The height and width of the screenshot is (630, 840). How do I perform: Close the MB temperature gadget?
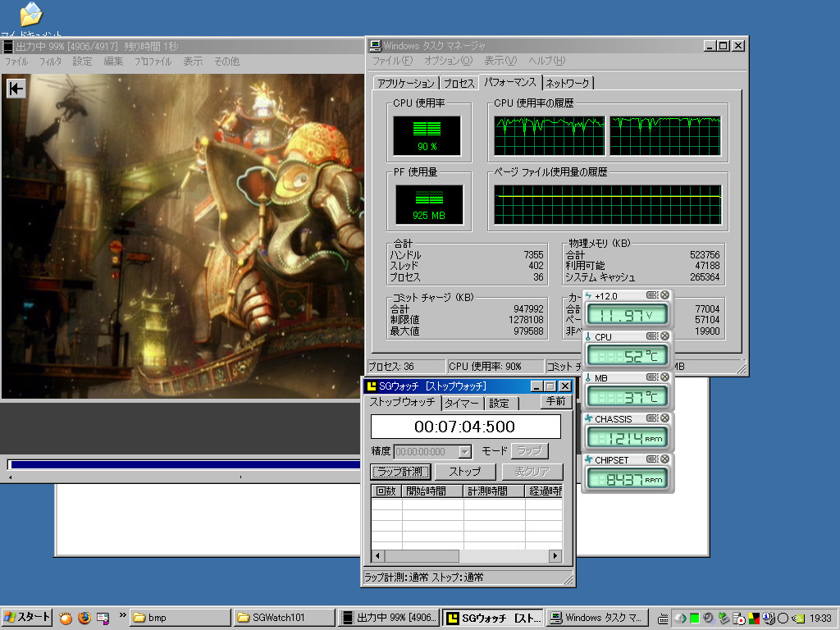(x=664, y=377)
